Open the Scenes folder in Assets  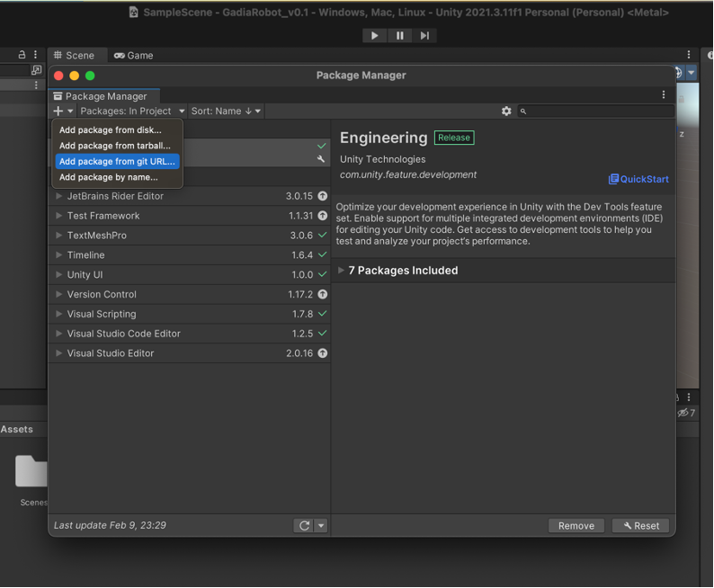click(x=31, y=471)
